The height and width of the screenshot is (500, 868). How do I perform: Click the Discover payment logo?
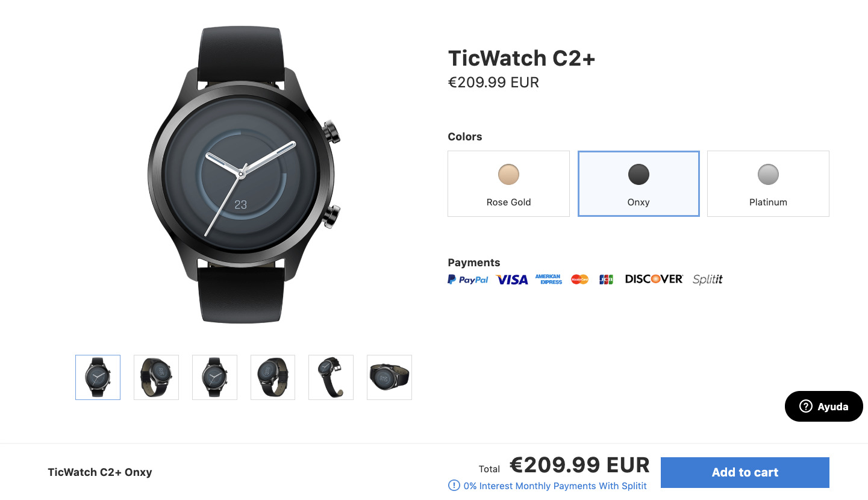tap(654, 279)
